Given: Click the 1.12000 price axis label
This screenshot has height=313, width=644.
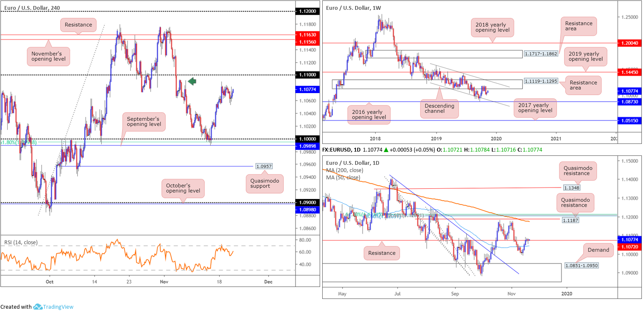Looking at the screenshot, I should (308, 12).
